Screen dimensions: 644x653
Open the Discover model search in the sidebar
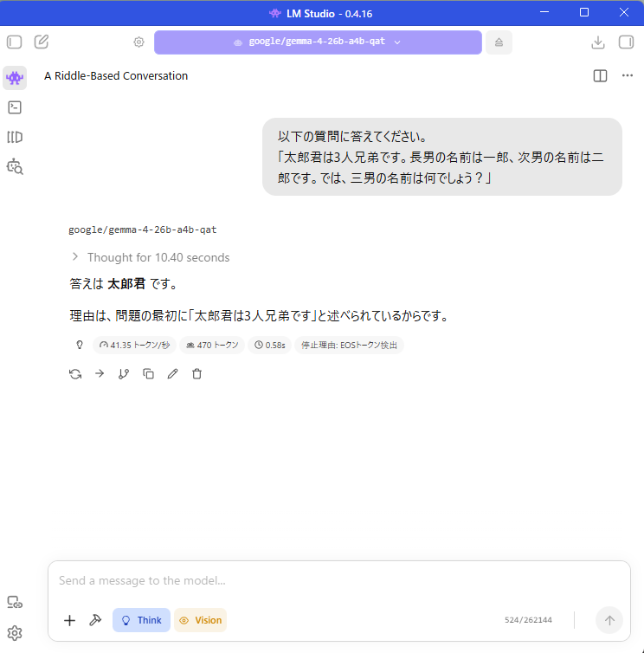15,166
